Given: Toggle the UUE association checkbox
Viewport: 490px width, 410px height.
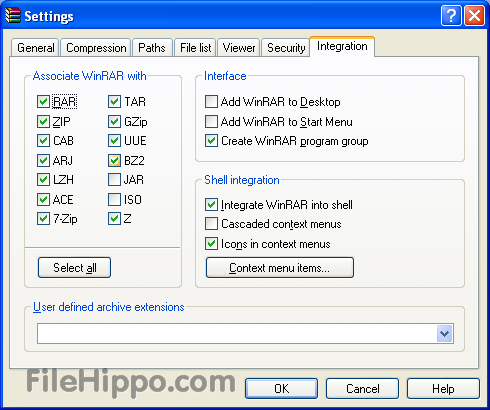Looking at the screenshot, I should [x=114, y=141].
